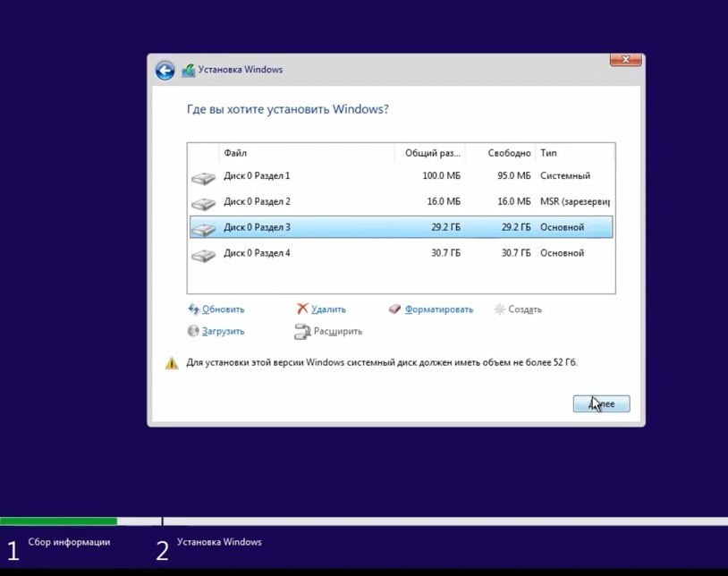This screenshot has height=576, width=728.
Task: Click the extend partition icon beside Расширить
Action: tap(302, 332)
